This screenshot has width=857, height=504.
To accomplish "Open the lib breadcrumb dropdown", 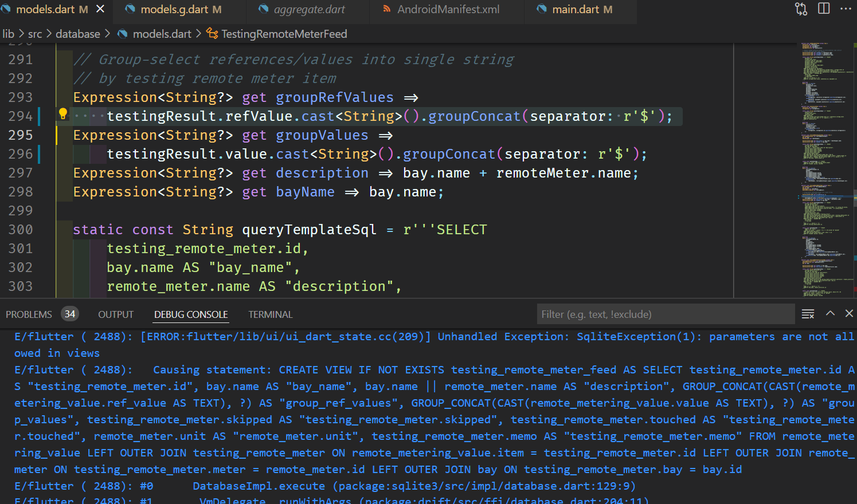I will coord(9,33).
